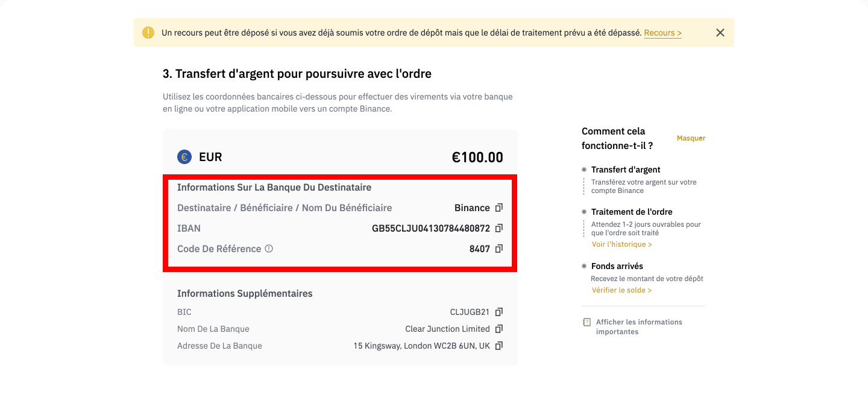868x412 pixels.
Task: Click the IBAN value GB55CLJU04130784480872
Action: (x=430, y=229)
